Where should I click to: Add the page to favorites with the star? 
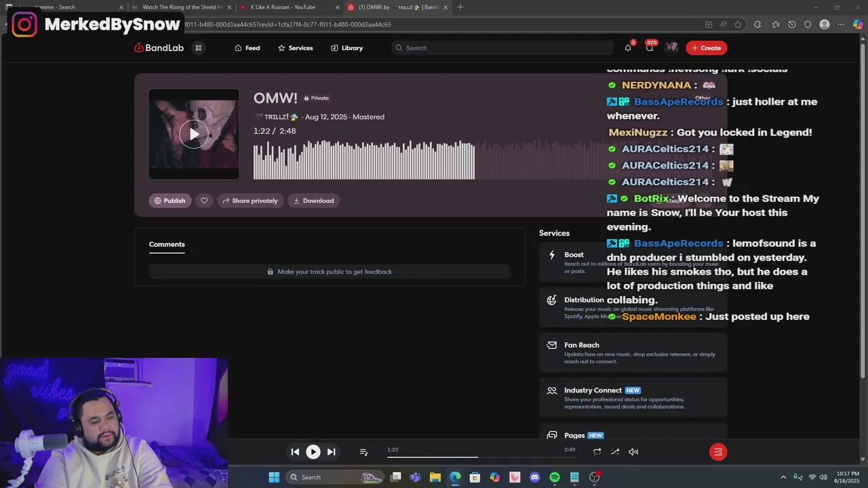pos(738,24)
